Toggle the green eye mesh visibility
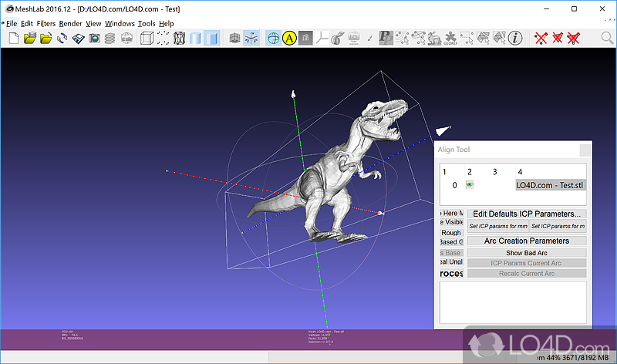 (x=469, y=185)
